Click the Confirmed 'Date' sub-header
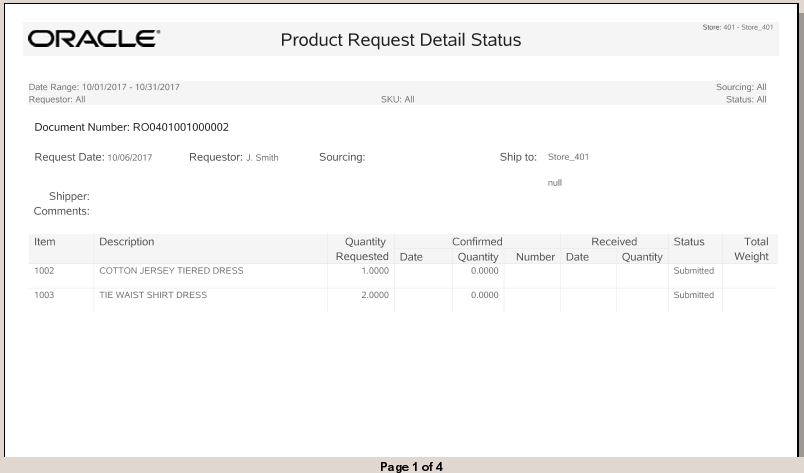The image size is (804, 473). tap(411, 257)
